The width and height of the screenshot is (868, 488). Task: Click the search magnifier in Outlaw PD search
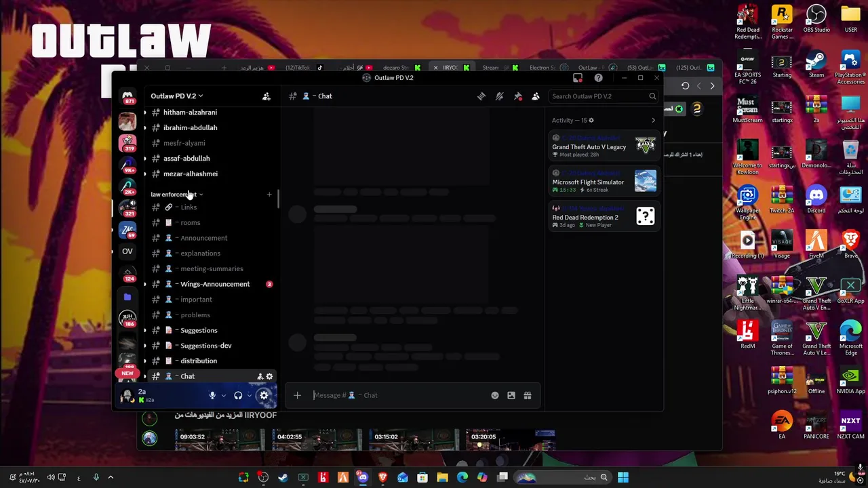point(652,96)
